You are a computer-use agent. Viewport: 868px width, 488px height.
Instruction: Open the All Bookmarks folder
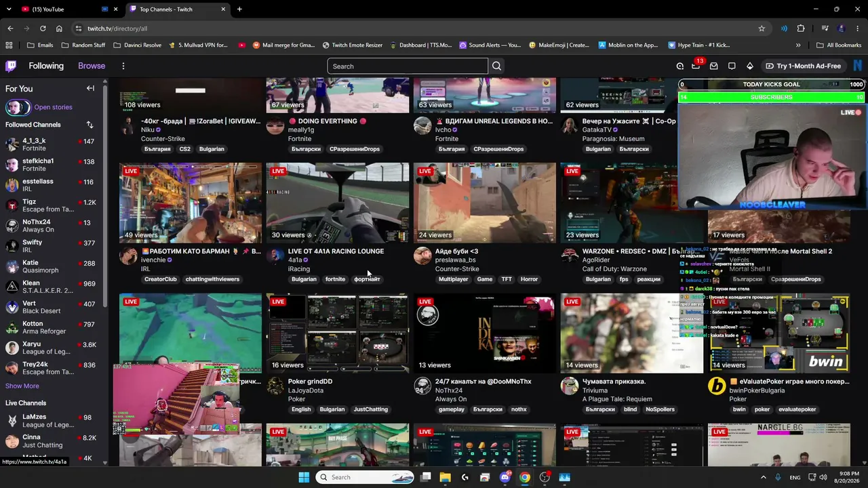coord(839,45)
